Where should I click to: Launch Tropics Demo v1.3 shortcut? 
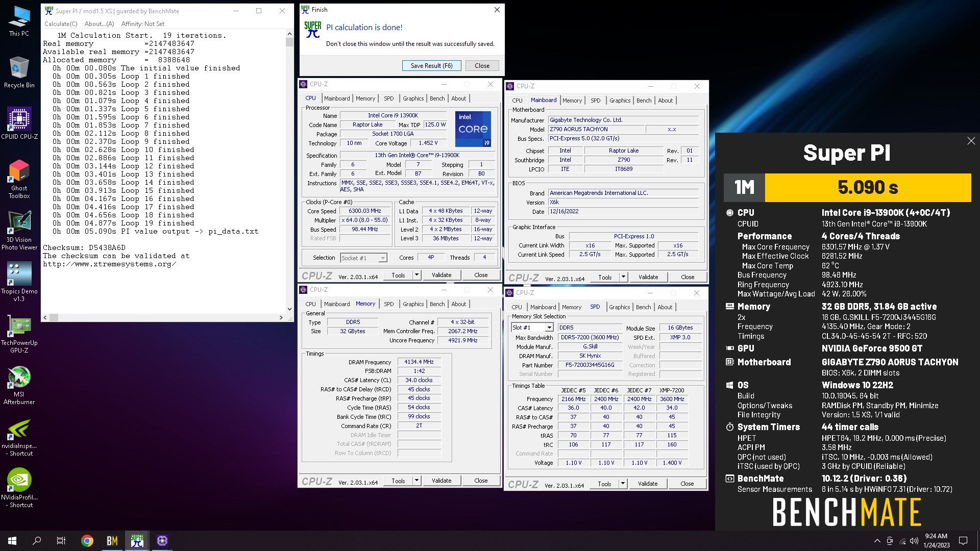19,282
